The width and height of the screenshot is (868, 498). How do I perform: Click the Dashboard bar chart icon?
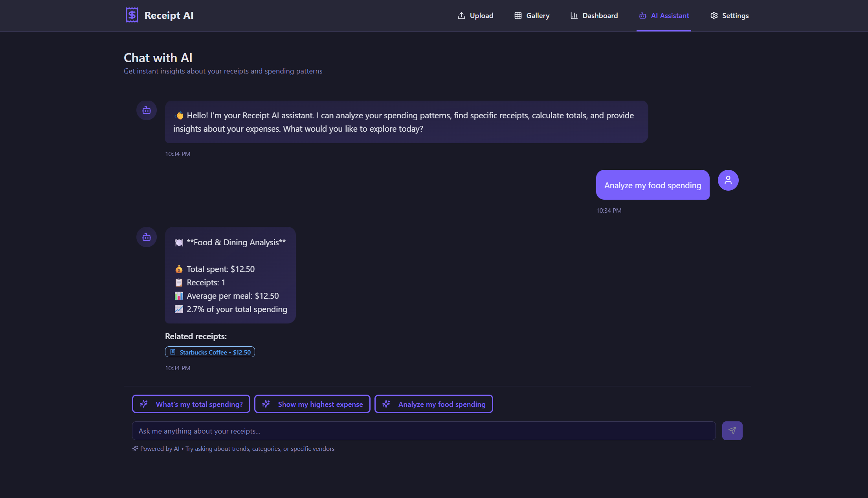(x=574, y=16)
